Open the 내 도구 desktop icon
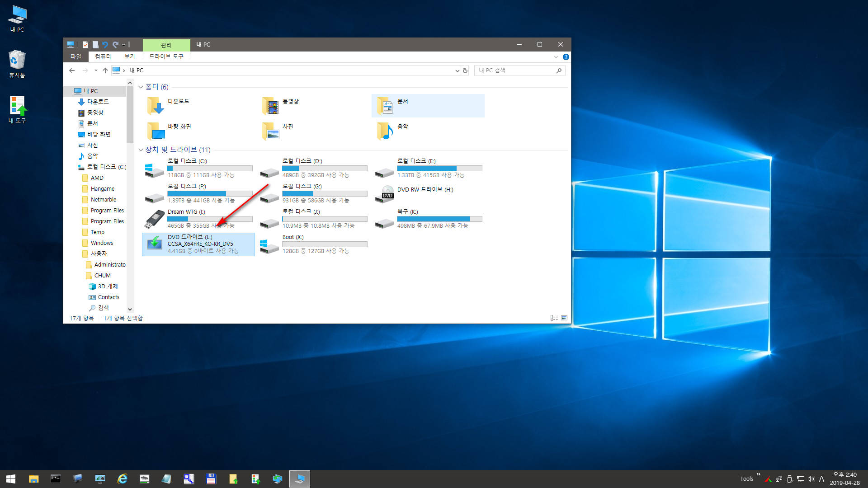The width and height of the screenshot is (868, 488). click(x=17, y=110)
